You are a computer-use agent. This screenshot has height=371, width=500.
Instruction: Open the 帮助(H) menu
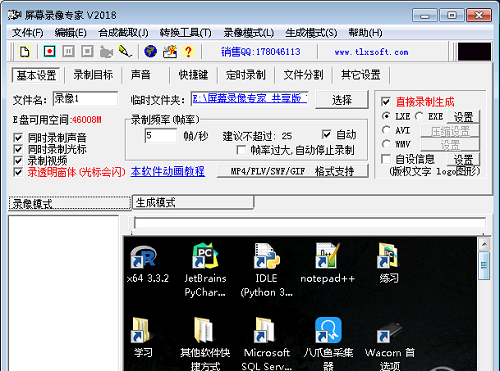point(365,33)
